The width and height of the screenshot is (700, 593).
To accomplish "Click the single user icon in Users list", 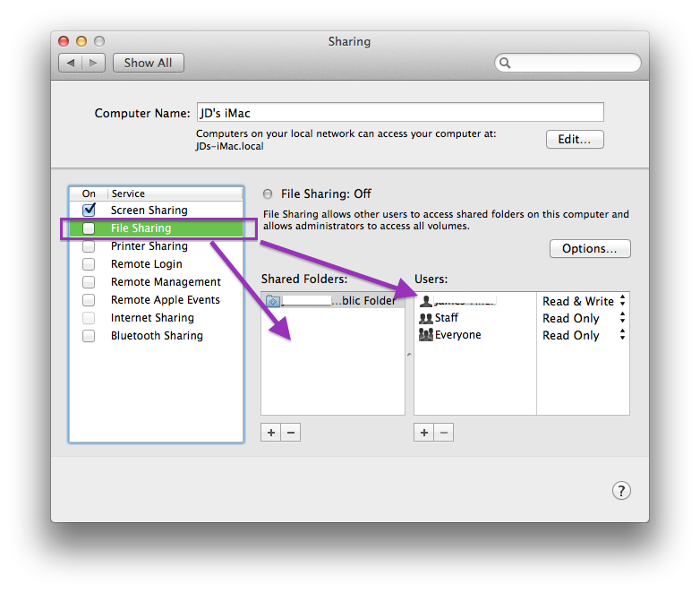I will 426,301.
